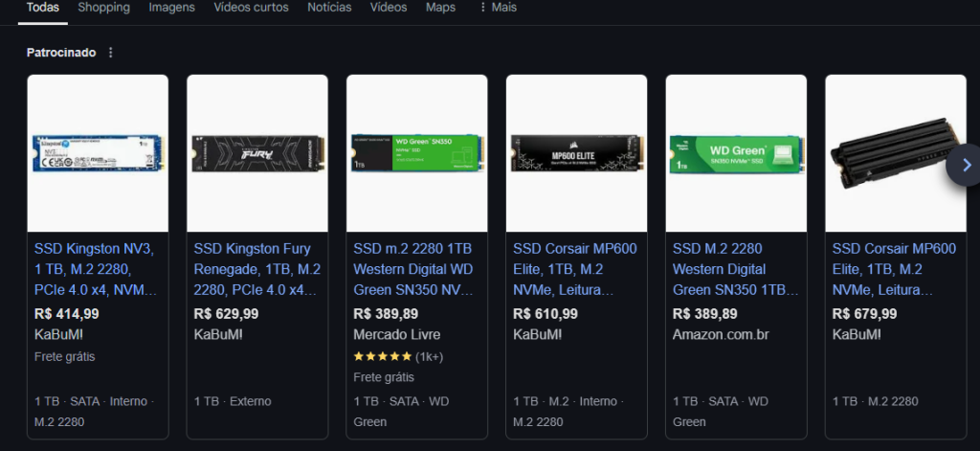Viewport: 980px width, 451px height.
Task: Open the Patrocinado three-dot options icon
Action: 111,53
